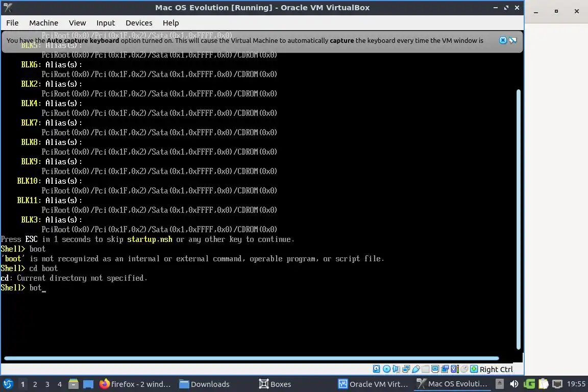
Task: Open the Machine menu
Action: tap(43, 23)
